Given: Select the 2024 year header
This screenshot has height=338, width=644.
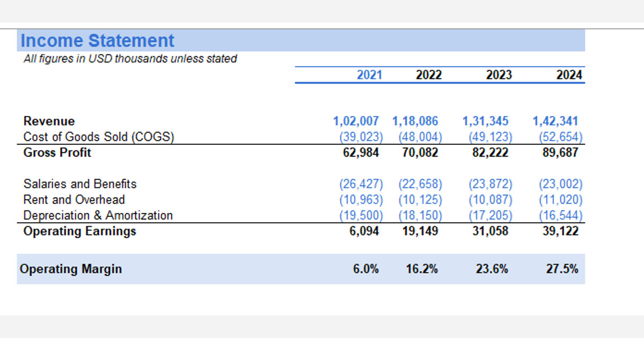Looking at the screenshot, I should 569,75.
